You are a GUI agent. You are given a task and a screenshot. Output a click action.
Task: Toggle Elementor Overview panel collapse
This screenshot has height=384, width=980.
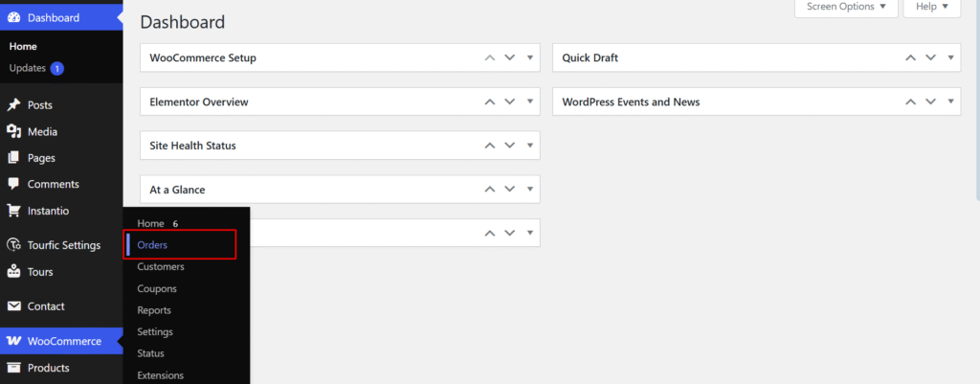(530, 102)
